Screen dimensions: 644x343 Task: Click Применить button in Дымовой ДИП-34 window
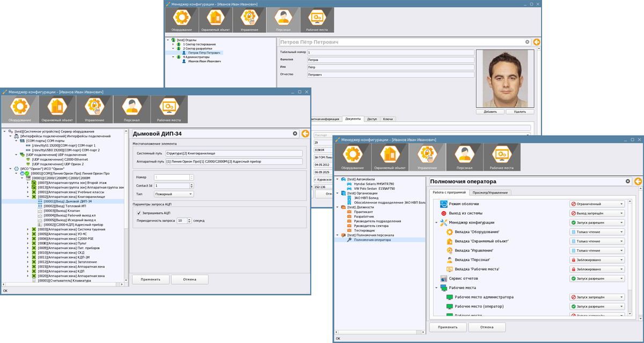tap(151, 279)
